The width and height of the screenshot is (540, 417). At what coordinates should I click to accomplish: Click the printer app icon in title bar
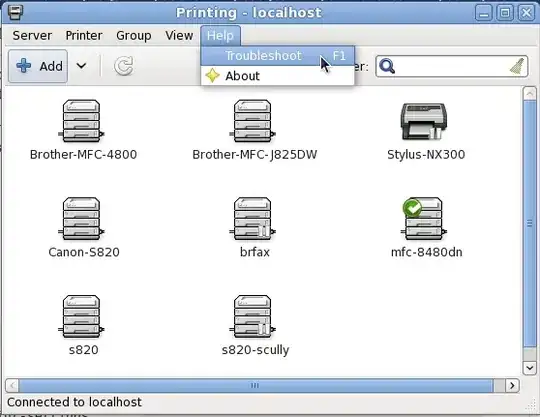point(15,13)
